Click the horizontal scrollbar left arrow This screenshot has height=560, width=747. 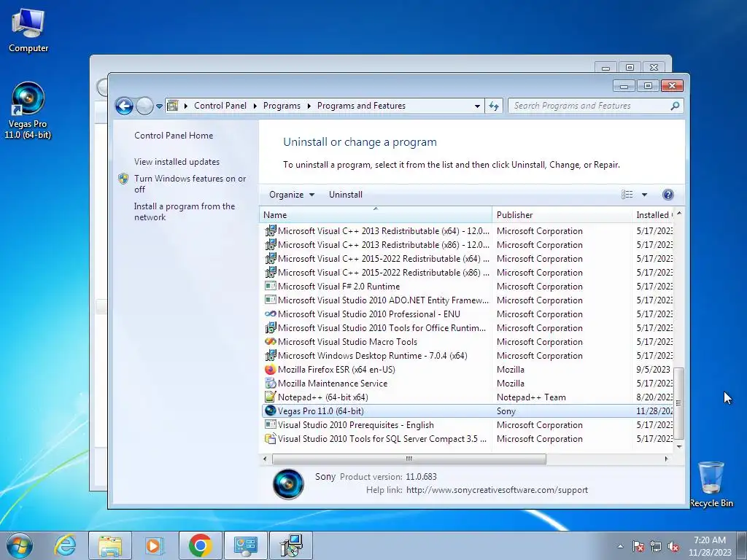(265, 459)
